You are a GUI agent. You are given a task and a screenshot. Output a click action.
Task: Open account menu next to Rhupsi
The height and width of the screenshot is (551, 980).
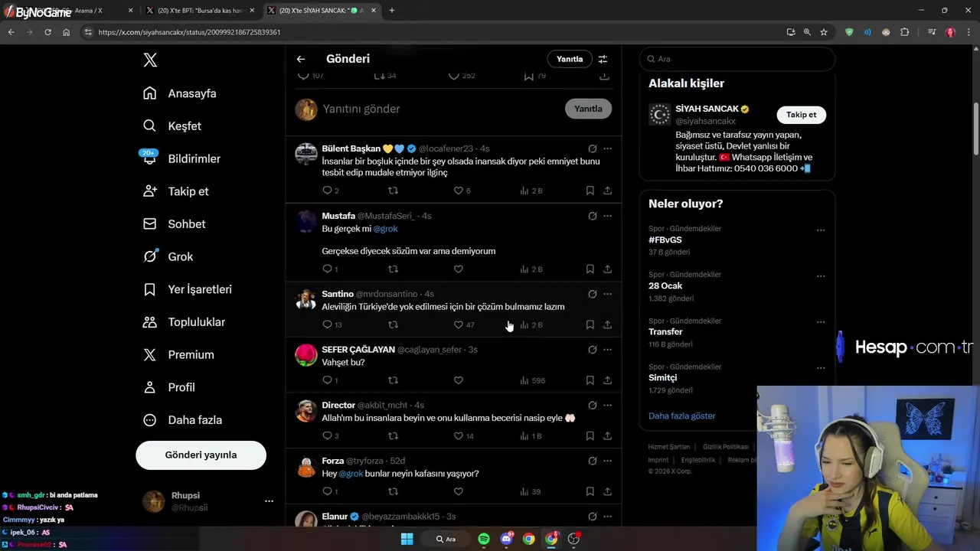click(x=269, y=501)
